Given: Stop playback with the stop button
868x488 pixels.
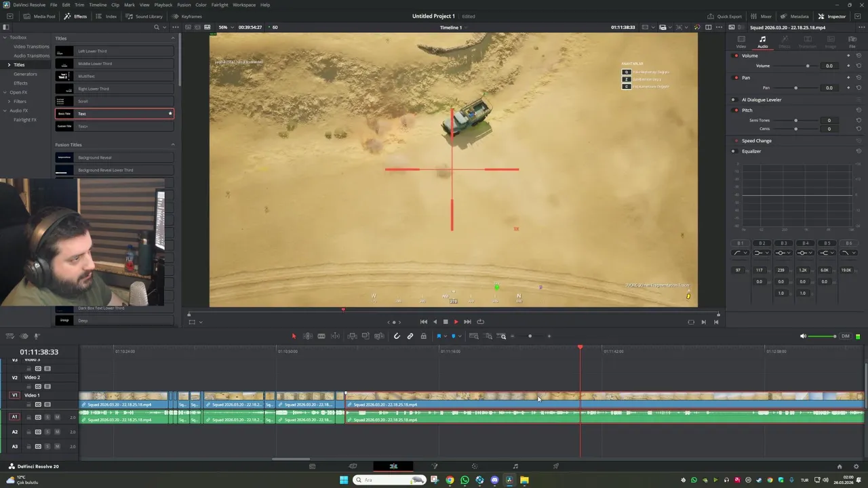Looking at the screenshot, I should (x=446, y=322).
